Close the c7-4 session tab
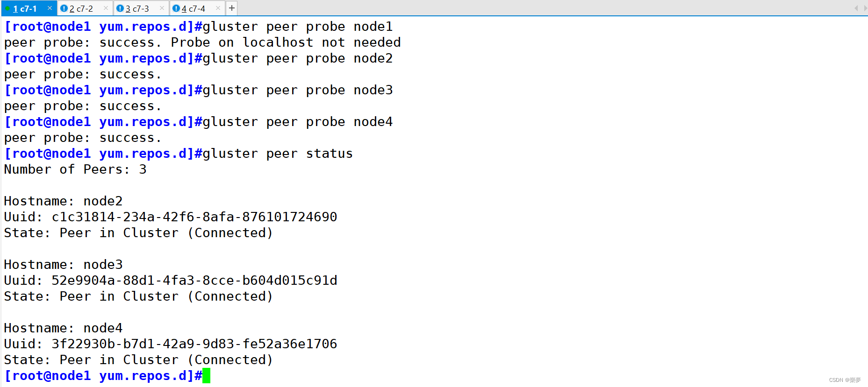The image size is (868, 387). (x=218, y=8)
